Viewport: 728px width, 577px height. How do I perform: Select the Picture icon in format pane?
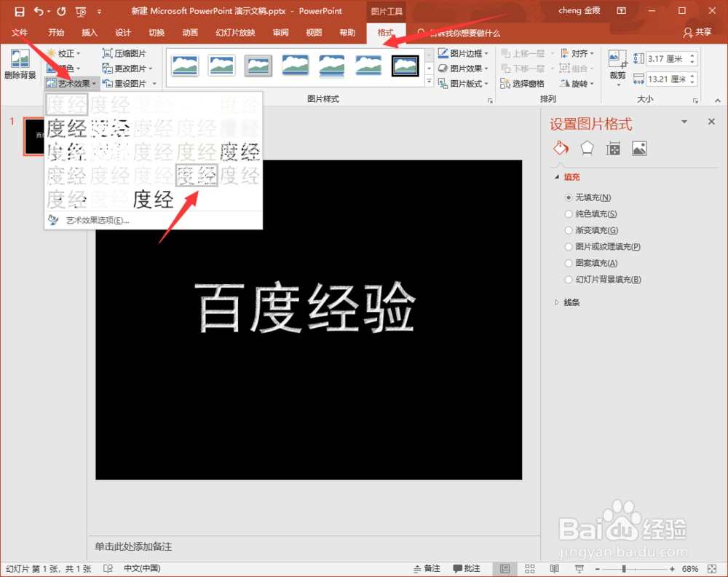639,149
